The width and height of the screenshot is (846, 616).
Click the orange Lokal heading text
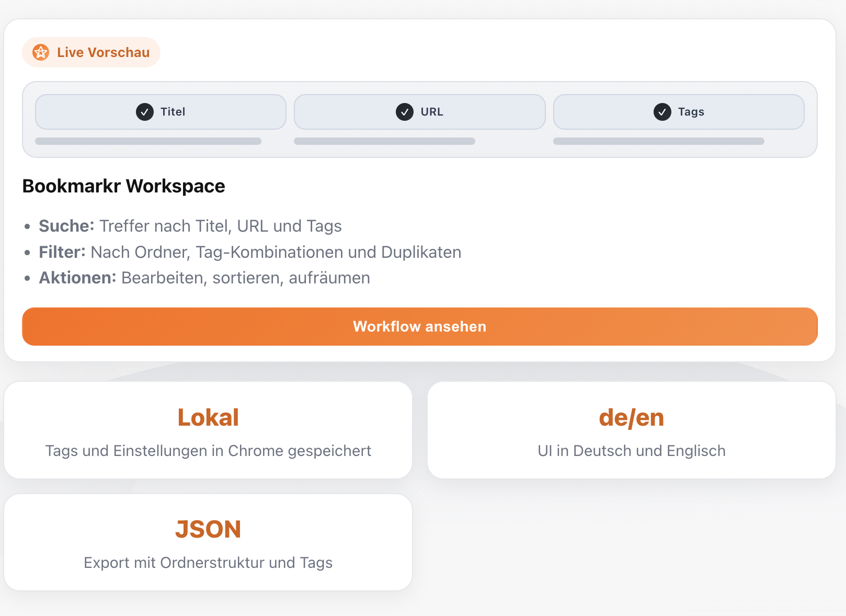(x=208, y=417)
